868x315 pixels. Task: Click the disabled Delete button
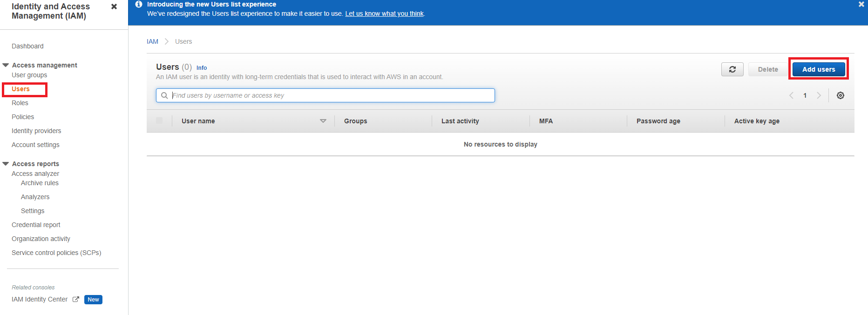point(768,69)
